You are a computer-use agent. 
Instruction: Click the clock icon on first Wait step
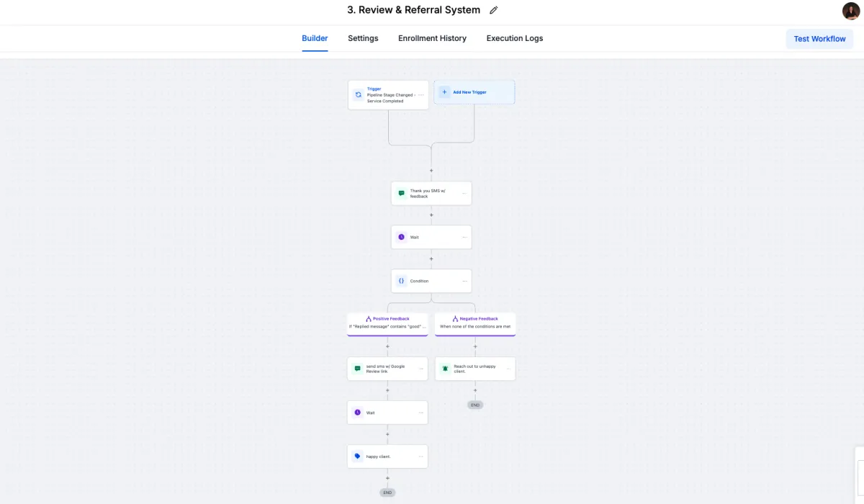pyautogui.click(x=401, y=237)
